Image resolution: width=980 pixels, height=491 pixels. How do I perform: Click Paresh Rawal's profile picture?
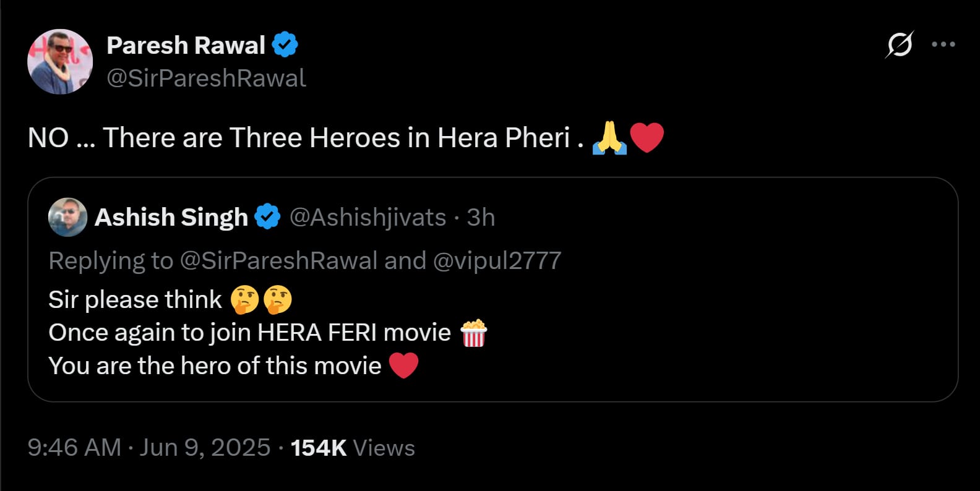click(x=60, y=62)
